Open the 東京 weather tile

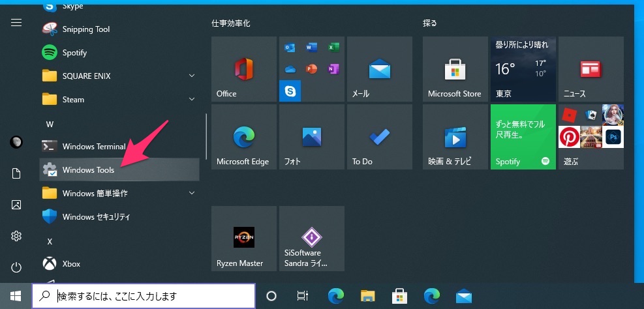pos(523,69)
